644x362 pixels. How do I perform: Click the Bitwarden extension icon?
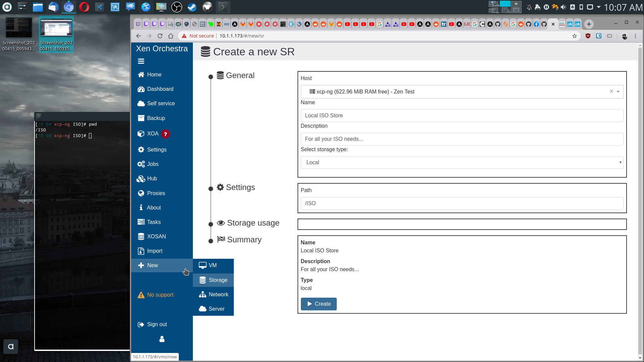pos(599,36)
